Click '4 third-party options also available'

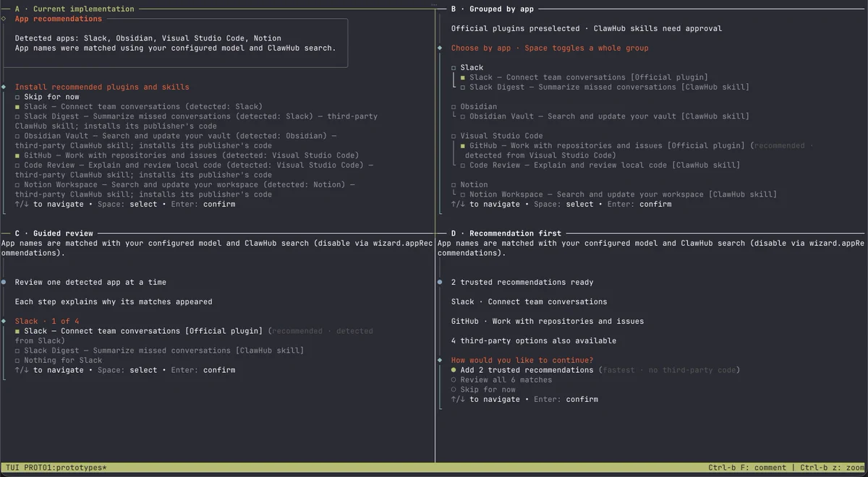coord(534,340)
